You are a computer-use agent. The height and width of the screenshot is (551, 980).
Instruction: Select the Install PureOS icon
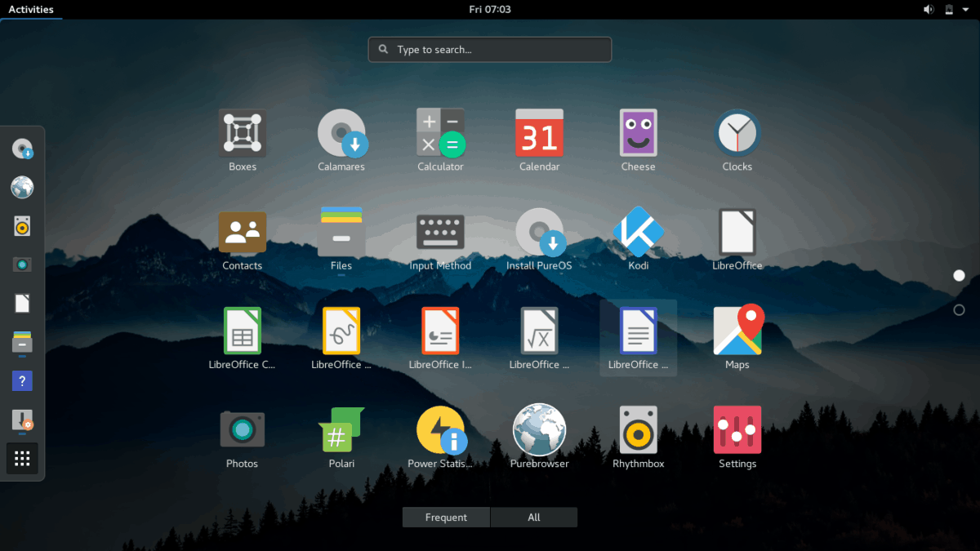(x=539, y=232)
